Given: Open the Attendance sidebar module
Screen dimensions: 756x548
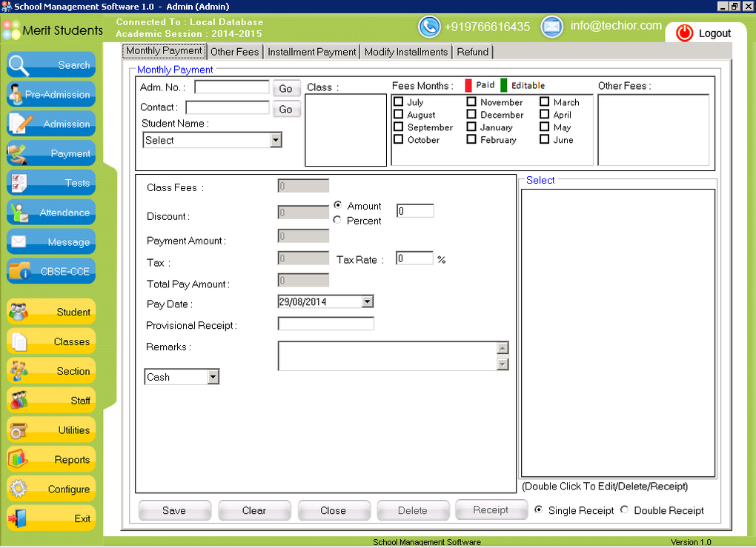Looking at the screenshot, I should point(51,213).
